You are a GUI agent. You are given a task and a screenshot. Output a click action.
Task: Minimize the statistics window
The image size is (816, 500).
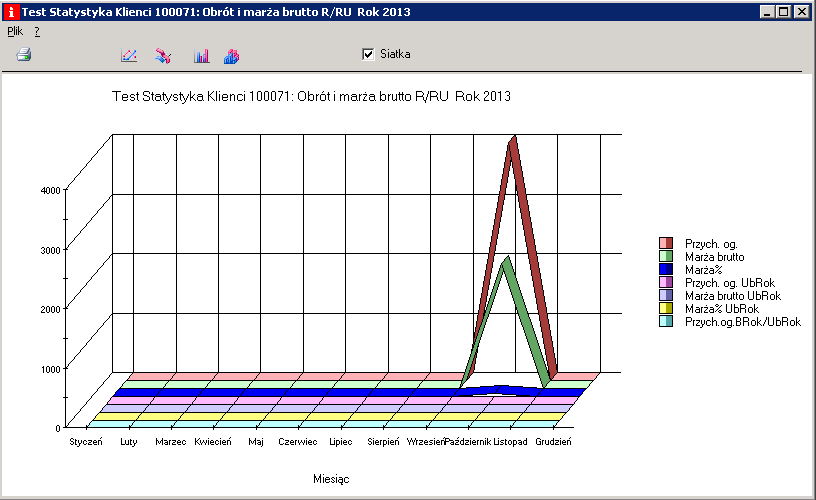[x=766, y=11]
